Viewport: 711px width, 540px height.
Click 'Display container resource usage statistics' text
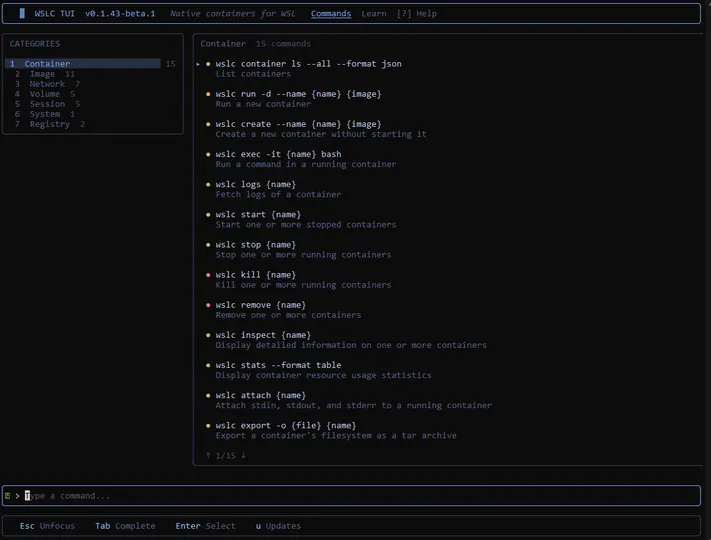323,375
